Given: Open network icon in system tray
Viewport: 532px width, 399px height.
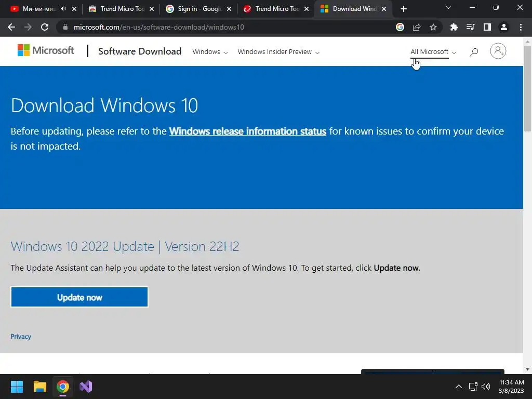Looking at the screenshot, I should click(x=473, y=387).
